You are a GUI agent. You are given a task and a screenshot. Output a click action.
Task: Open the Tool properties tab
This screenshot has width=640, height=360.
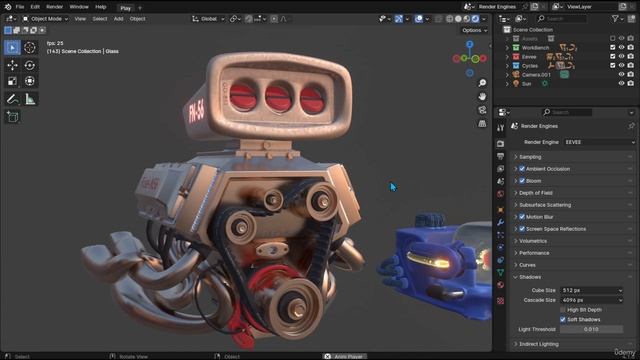500,128
